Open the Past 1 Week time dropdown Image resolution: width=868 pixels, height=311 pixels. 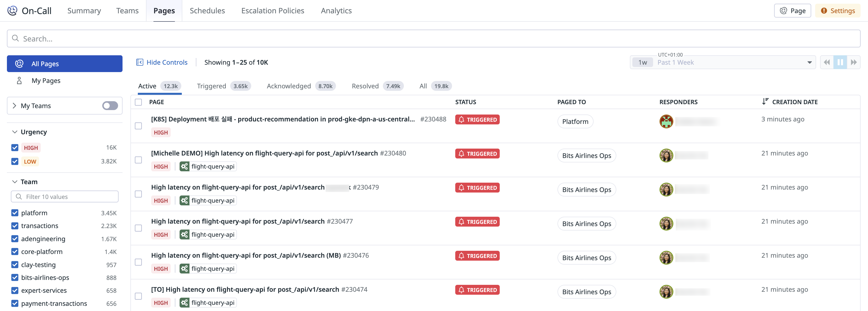(809, 62)
